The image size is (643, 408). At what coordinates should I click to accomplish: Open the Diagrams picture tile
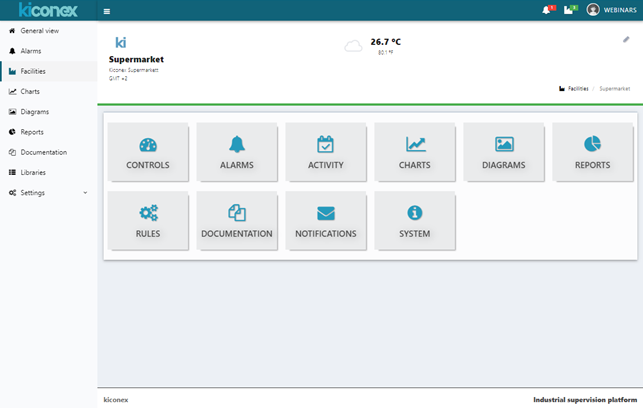[504, 151]
